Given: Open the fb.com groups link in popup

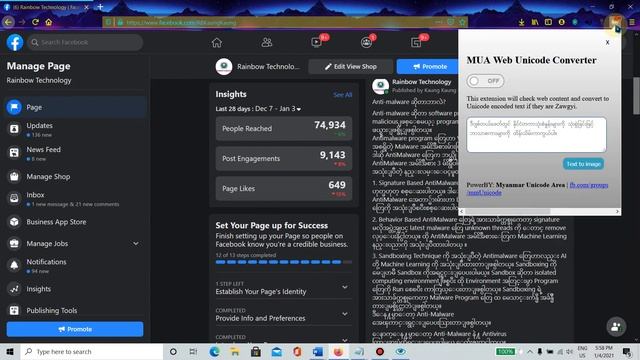Looking at the screenshot, I should coord(589,185).
